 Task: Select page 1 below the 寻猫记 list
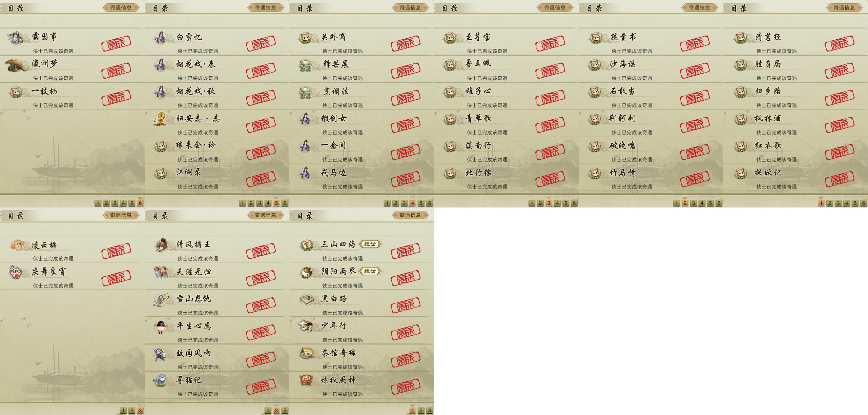268,411
